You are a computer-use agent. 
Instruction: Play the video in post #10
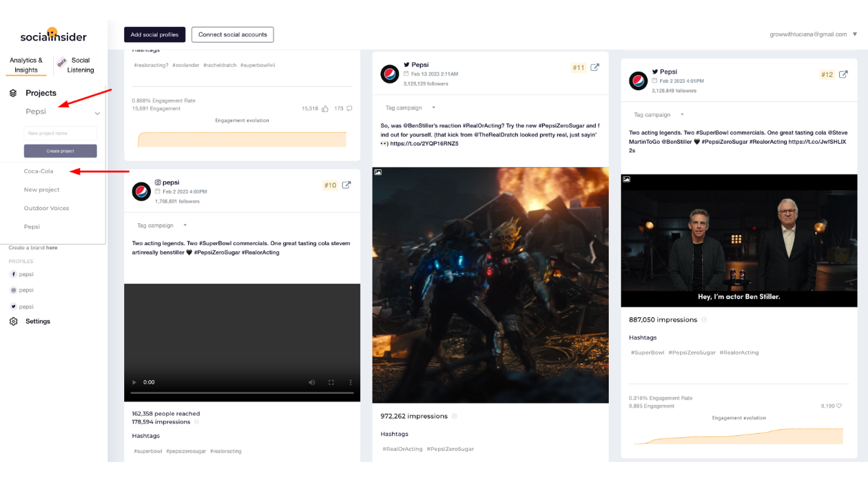(x=134, y=382)
